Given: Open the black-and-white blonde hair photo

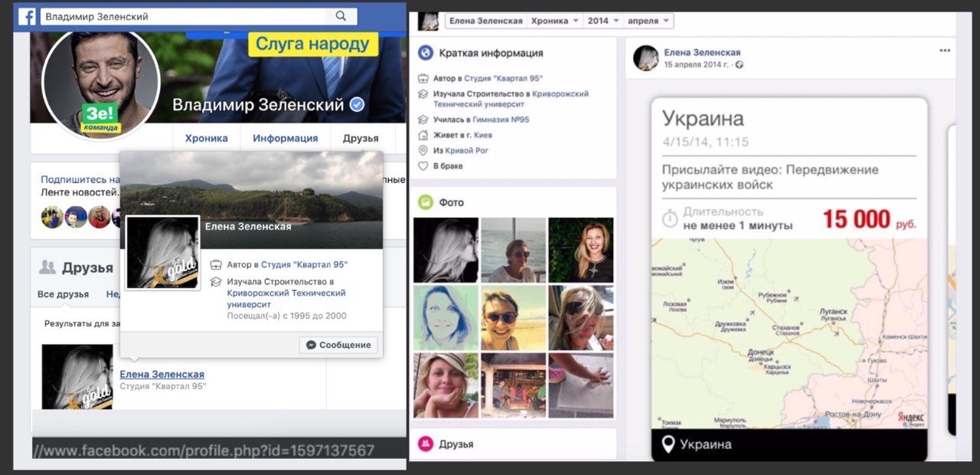Looking at the screenshot, I should [x=446, y=251].
